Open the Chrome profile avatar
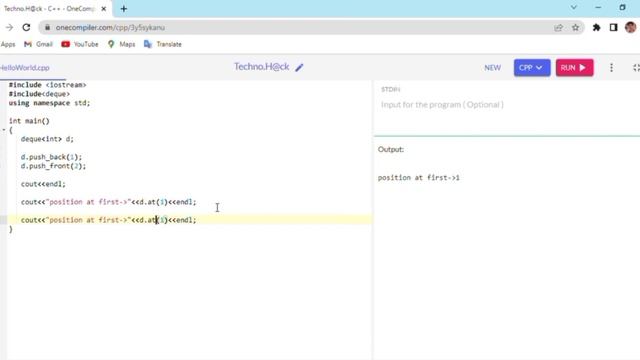Screen dimensions: 640x360 (630, 27)
